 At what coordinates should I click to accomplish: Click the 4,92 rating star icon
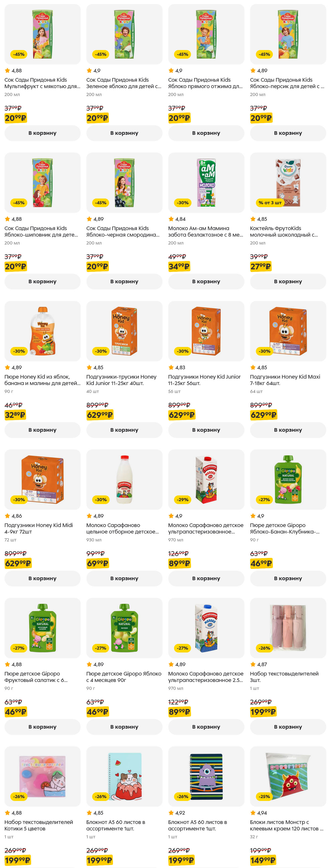click(171, 813)
